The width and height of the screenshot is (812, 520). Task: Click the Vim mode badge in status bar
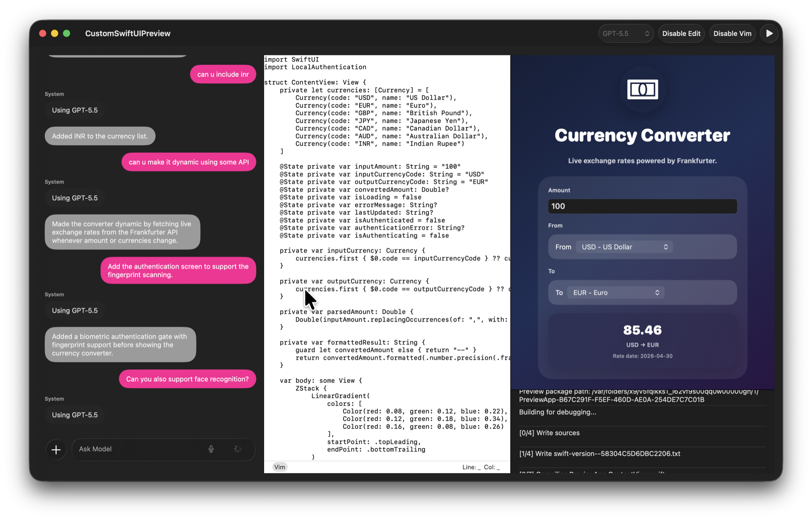pyautogui.click(x=280, y=467)
